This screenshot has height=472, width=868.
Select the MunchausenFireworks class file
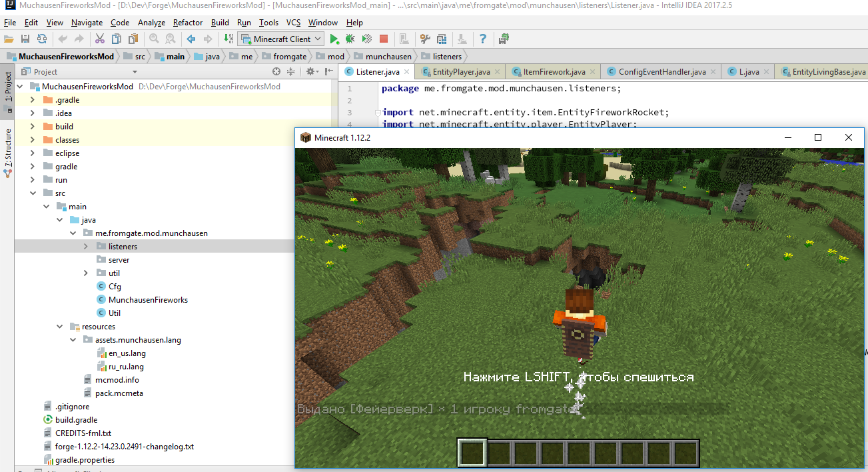point(148,300)
